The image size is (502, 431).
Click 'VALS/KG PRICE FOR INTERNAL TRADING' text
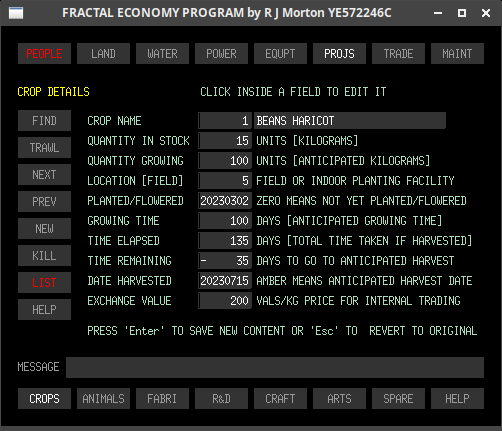click(x=358, y=301)
